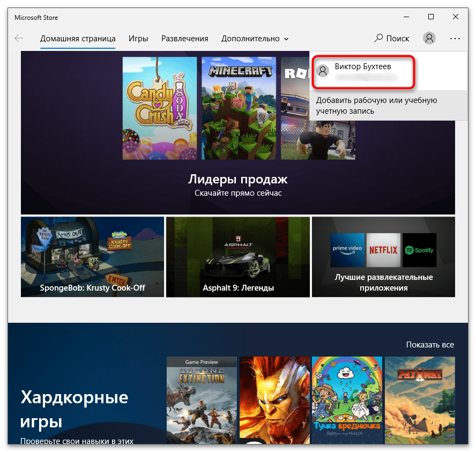Click Скачайте прямо сейчас subtitle
476x452 pixels.
238,193
